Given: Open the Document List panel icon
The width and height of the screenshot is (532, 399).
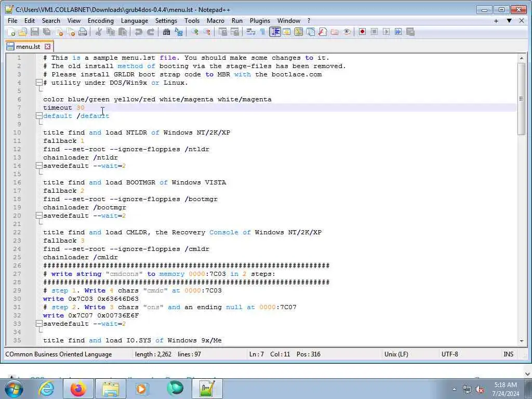Looking at the screenshot, I should tap(311, 32).
